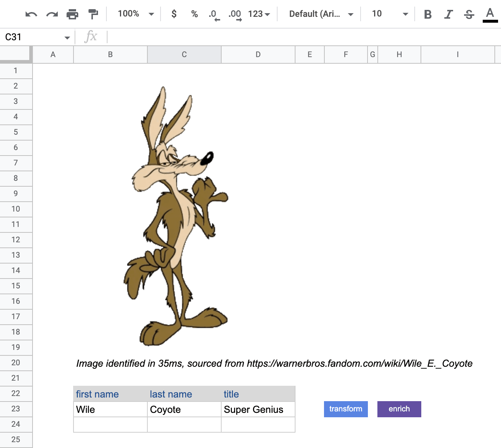Click the Undo arrow icon
501x448 pixels.
[31, 14]
